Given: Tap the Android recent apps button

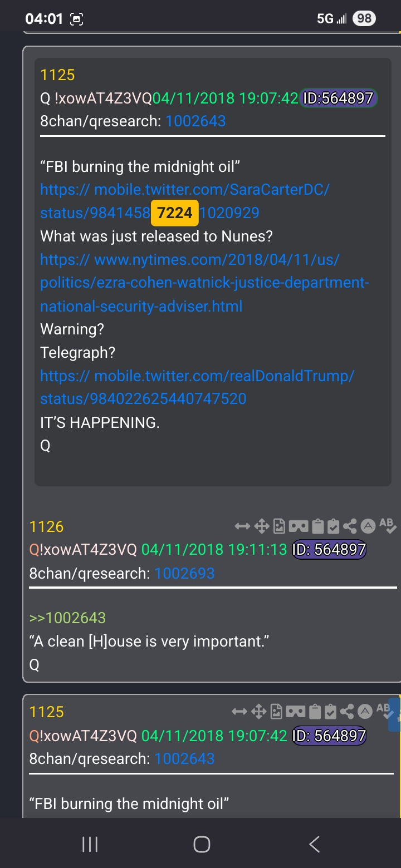Looking at the screenshot, I should 90,844.
